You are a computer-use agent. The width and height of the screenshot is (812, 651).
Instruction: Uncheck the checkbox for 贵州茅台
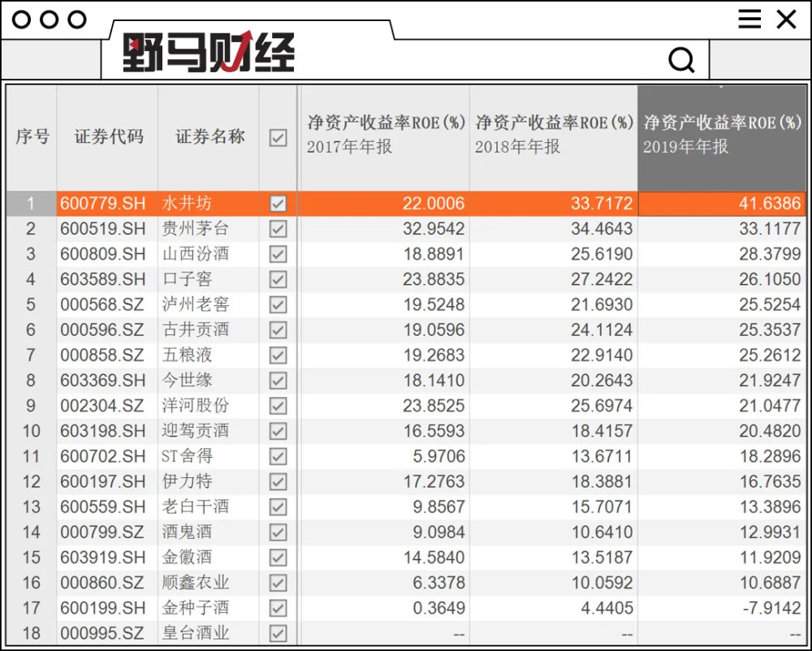coord(278,229)
